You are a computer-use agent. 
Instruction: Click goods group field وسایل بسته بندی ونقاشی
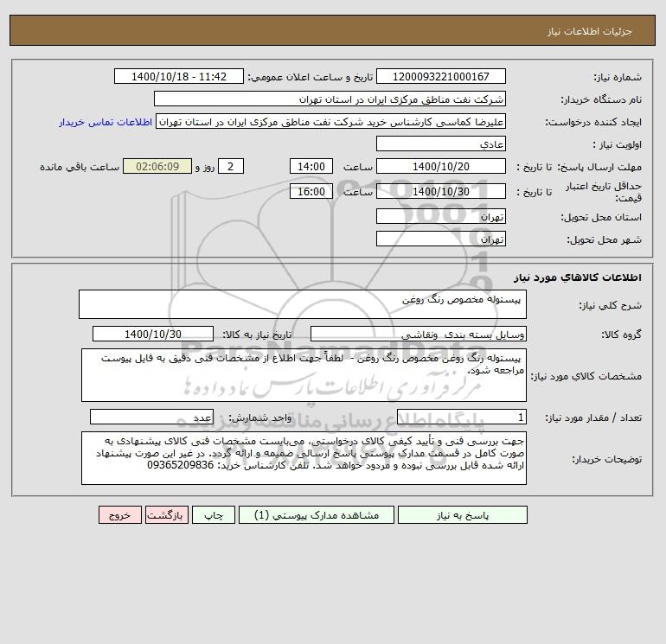419,334
